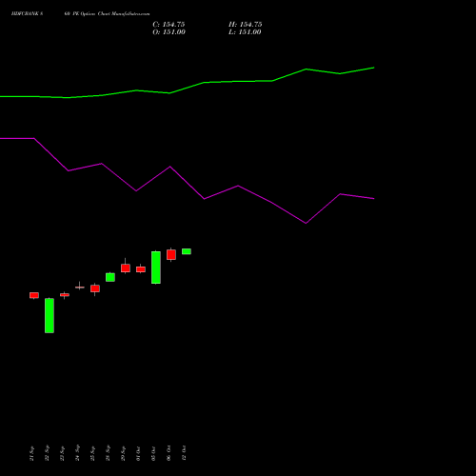Click the green candlestick for 28 Sep

click(110, 277)
